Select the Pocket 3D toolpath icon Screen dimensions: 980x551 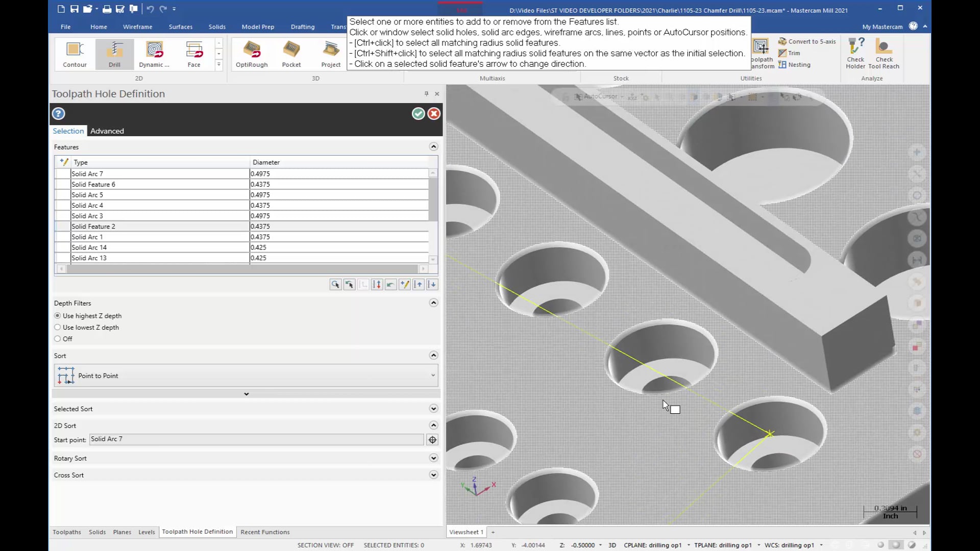291,54
